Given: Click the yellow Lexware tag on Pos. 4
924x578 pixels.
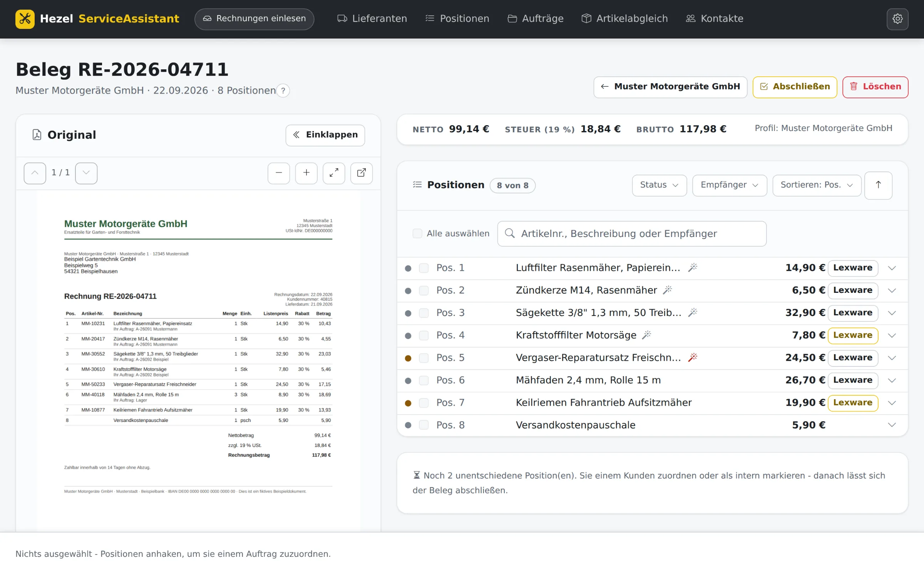Looking at the screenshot, I should pyautogui.click(x=853, y=336).
